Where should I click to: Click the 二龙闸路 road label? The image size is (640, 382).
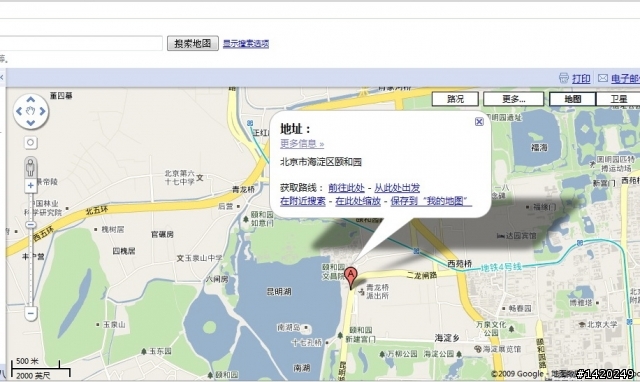click(422, 275)
